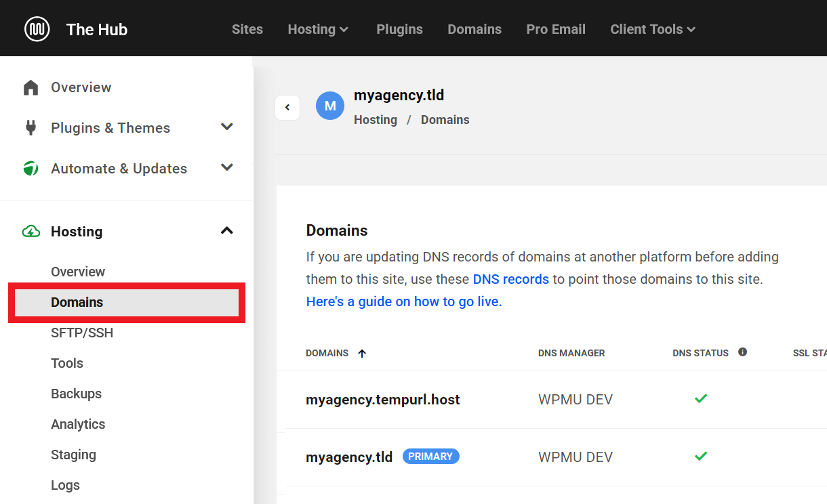
Task: Click the Plugins & Themes label
Action: pyautogui.click(x=110, y=128)
